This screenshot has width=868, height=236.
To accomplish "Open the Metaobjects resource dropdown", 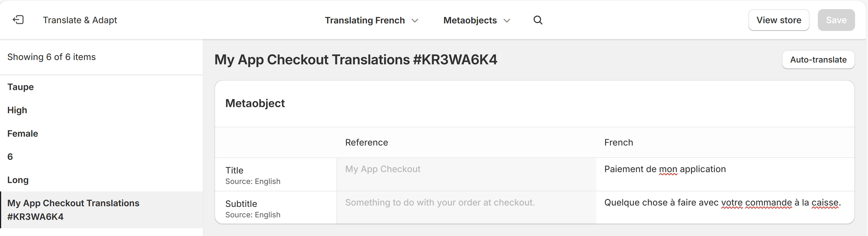I will [476, 20].
